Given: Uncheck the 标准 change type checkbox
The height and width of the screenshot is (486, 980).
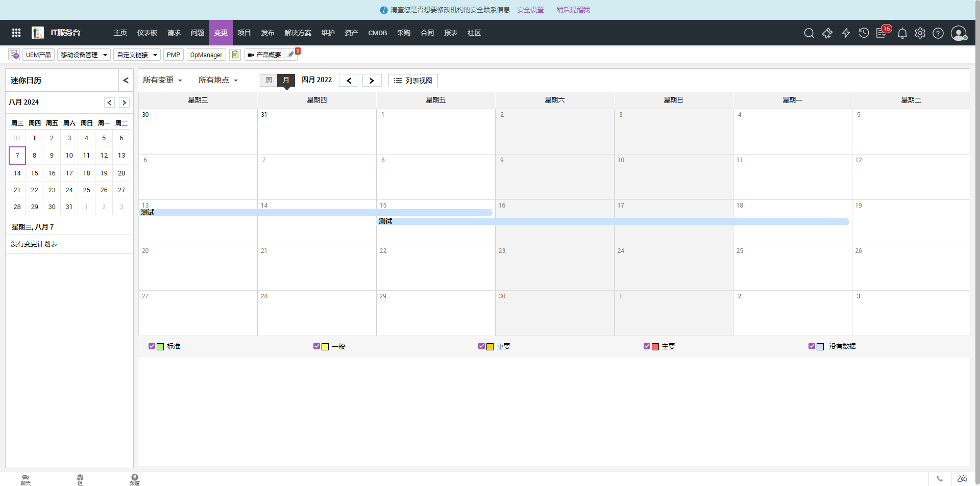Looking at the screenshot, I should 152,346.
